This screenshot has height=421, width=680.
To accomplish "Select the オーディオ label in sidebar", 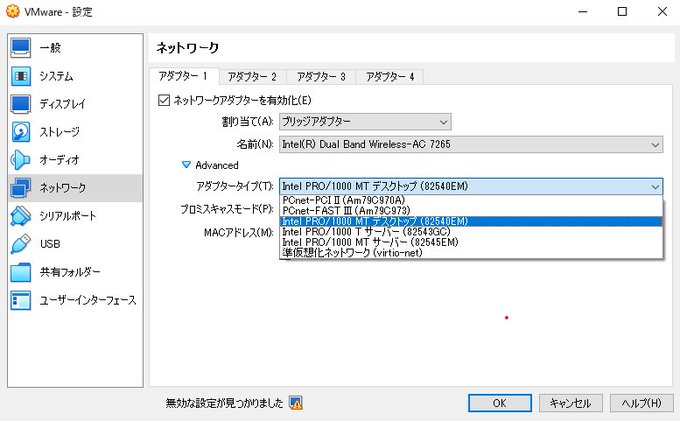I will click(x=60, y=160).
